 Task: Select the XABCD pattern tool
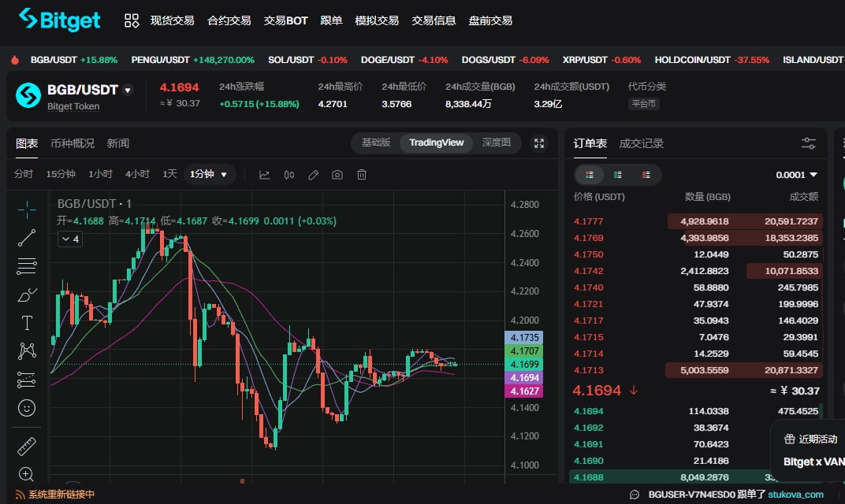(x=26, y=350)
